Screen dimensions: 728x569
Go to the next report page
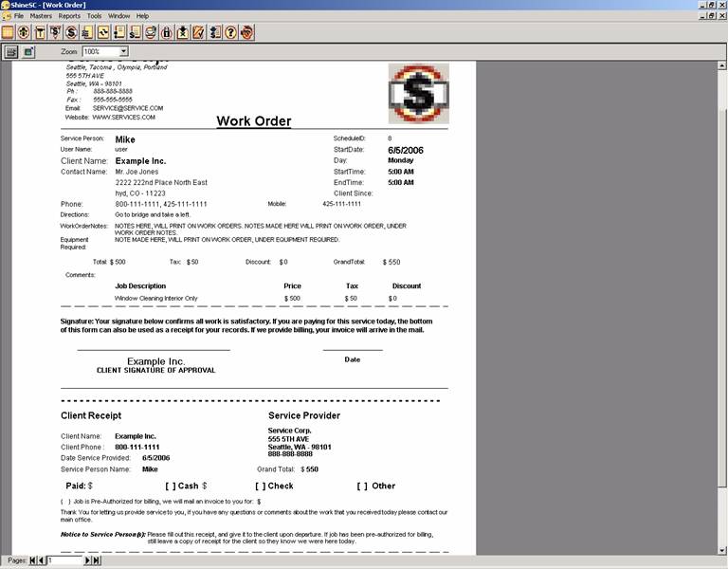click(x=87, y=560)
